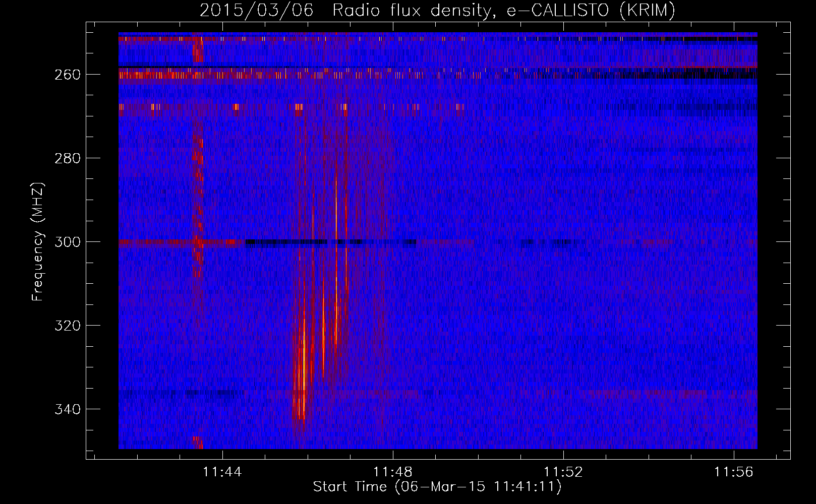Screen dimensions: 816x504
Task: Click the 11:52 time tick label
Action: pos(563,472)
